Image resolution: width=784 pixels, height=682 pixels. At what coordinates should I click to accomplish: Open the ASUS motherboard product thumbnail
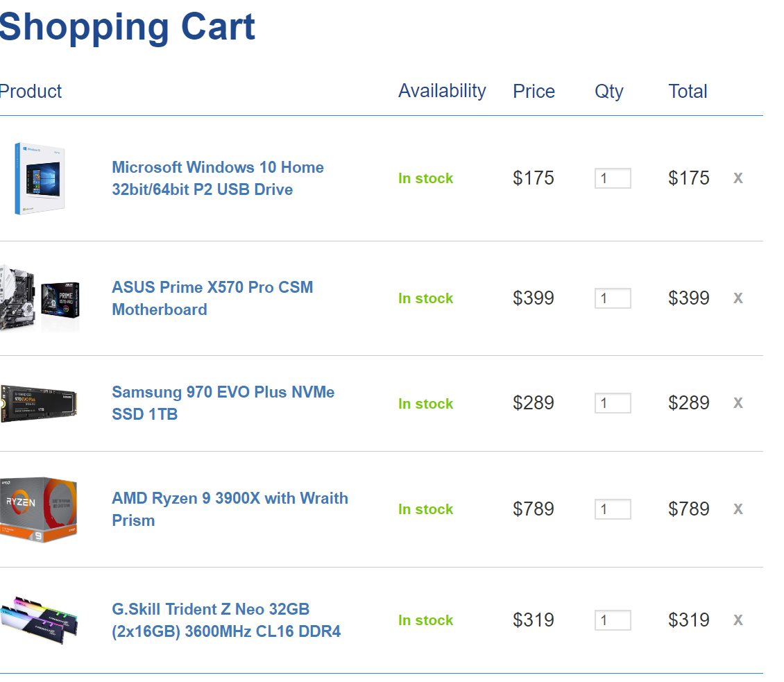(x=40, y=298)
